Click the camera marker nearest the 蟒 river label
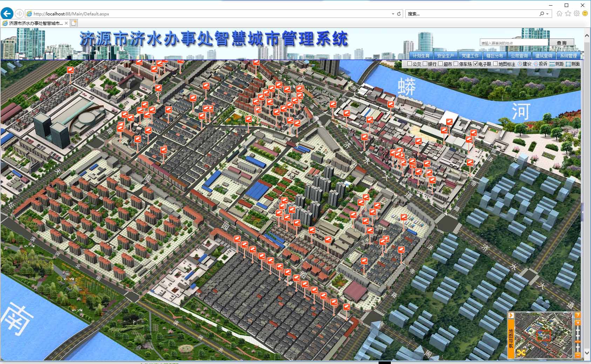 click(x=390, y=105)
